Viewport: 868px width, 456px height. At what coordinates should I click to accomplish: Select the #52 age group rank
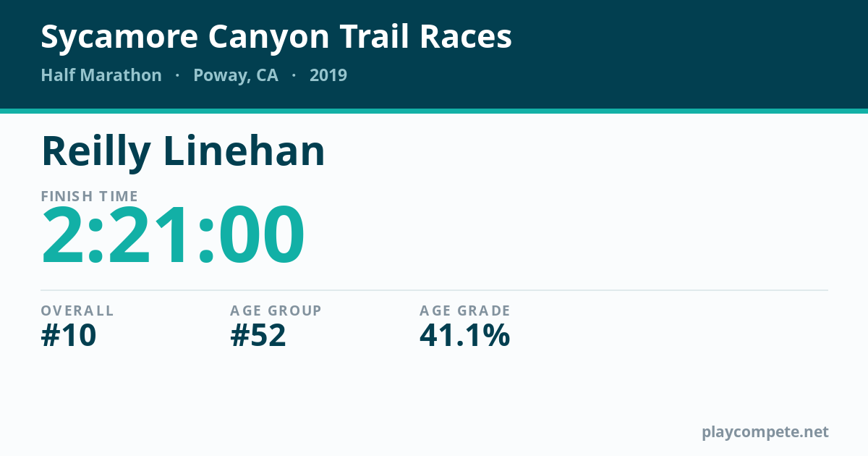pyautogui.click(x=258, y=336)
